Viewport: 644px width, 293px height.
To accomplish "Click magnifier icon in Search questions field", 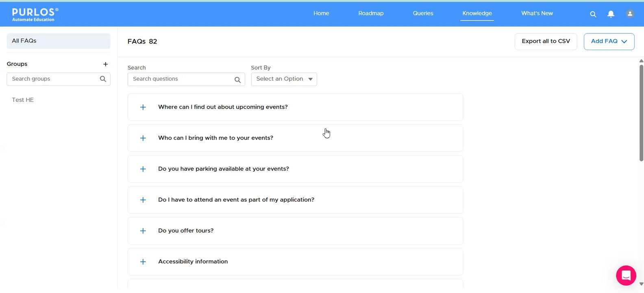I will click(237, 80).
